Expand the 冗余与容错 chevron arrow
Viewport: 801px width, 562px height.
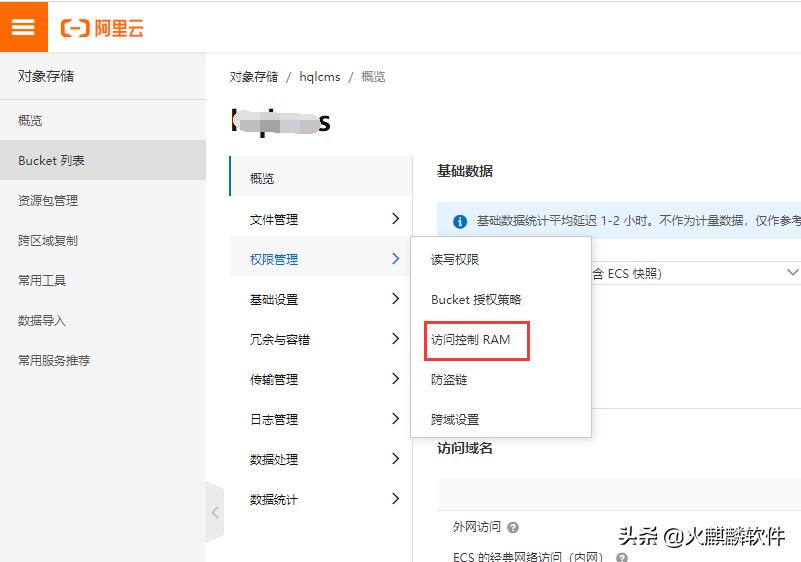(395, 338)
